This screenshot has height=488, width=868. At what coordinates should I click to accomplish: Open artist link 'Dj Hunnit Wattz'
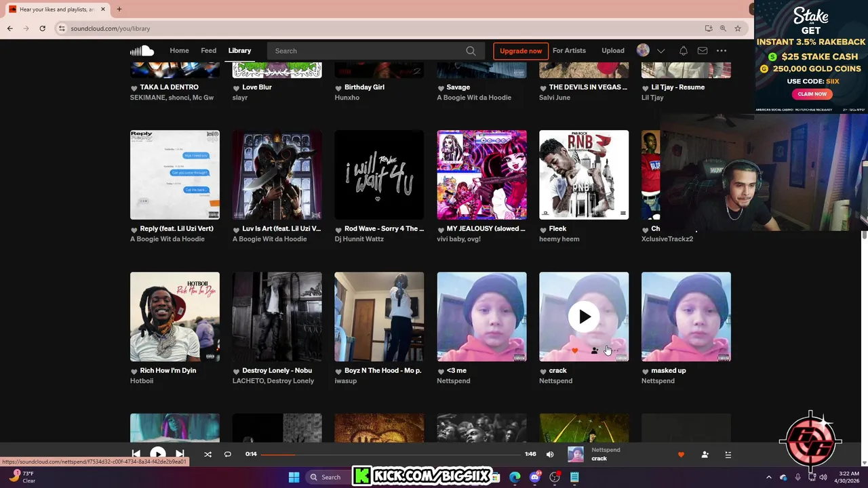359,239
